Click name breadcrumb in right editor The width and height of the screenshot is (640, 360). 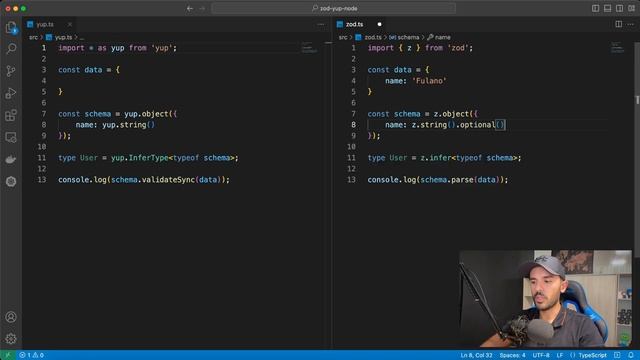(442, 37)
